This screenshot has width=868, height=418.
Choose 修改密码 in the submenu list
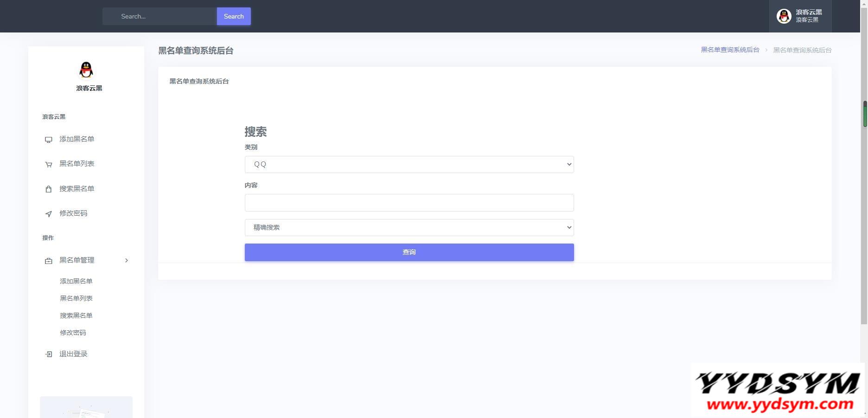pos(73,333)
